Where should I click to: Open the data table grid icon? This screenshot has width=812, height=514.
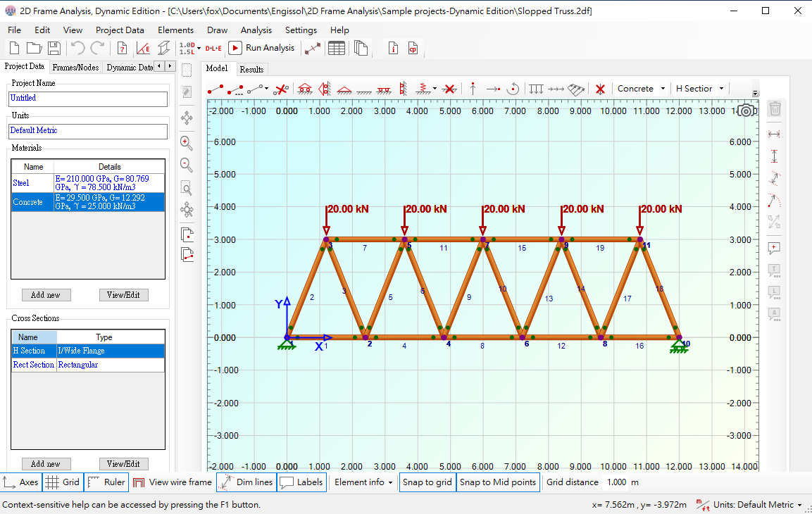(x=337, y=48)
